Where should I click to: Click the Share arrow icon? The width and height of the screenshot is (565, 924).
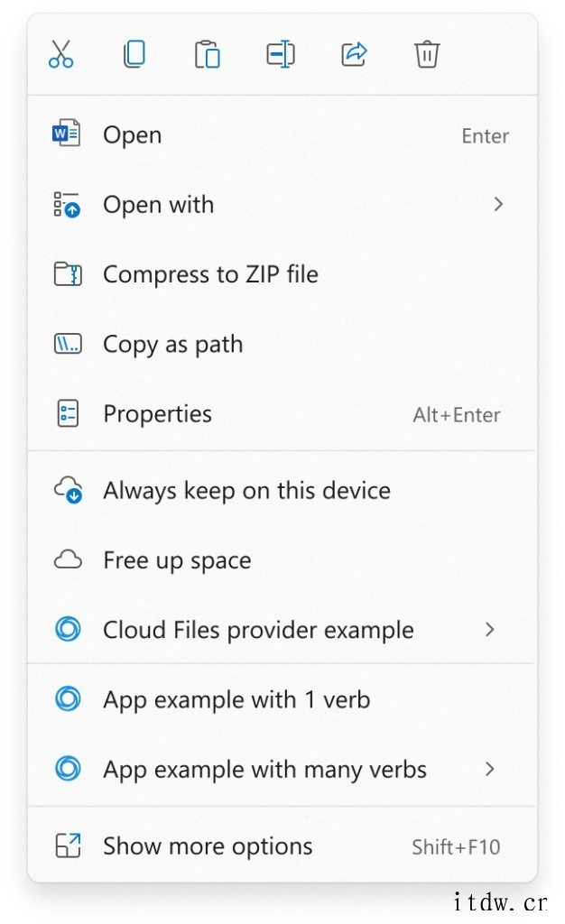coord(354,54)
